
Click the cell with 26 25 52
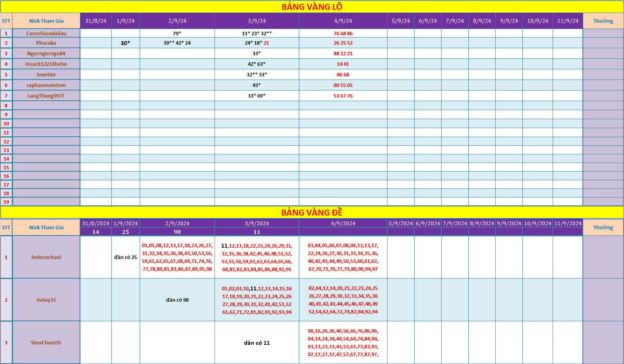[343, 43]
